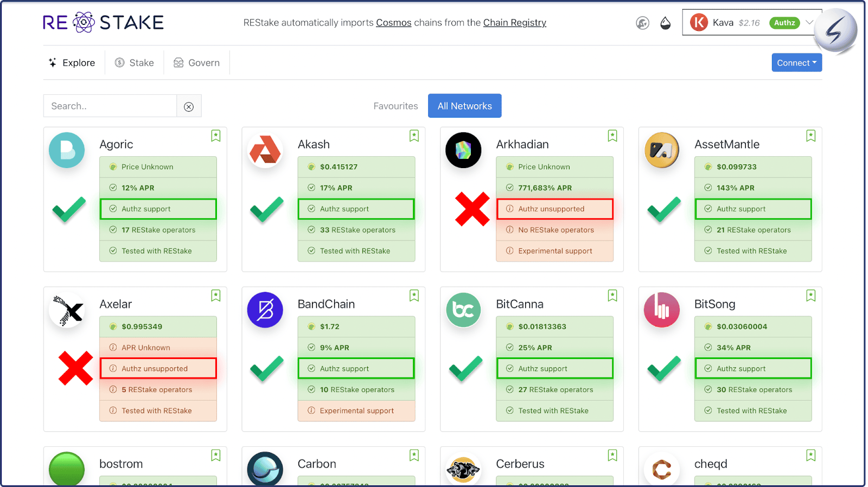
Task: Bookmark AssetMantle as favourite
Action: 811,136
